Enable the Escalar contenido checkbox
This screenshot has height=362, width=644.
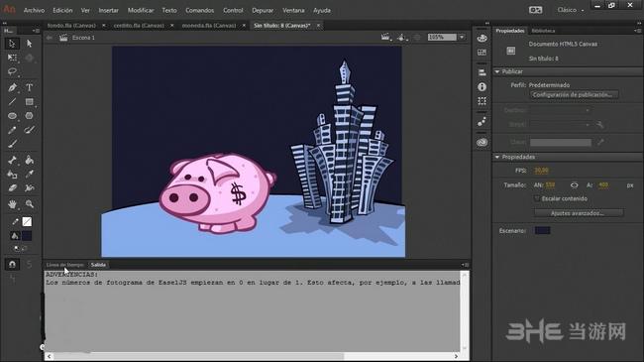pos(537,198)
